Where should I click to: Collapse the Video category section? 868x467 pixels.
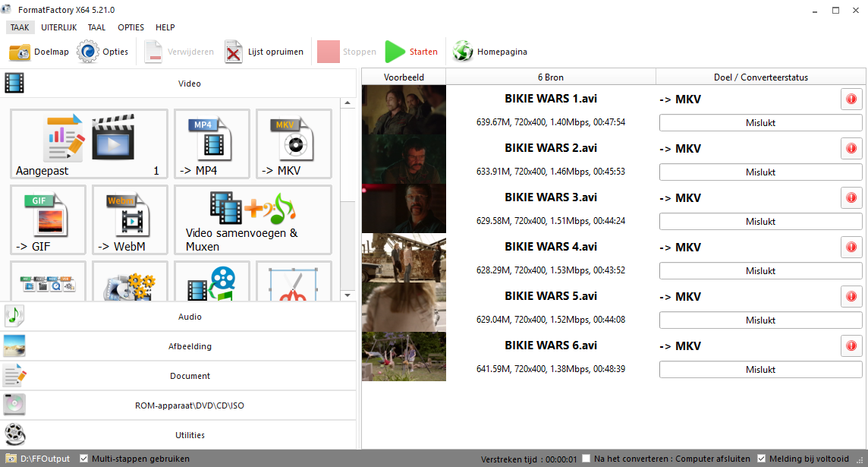(178, 83)
